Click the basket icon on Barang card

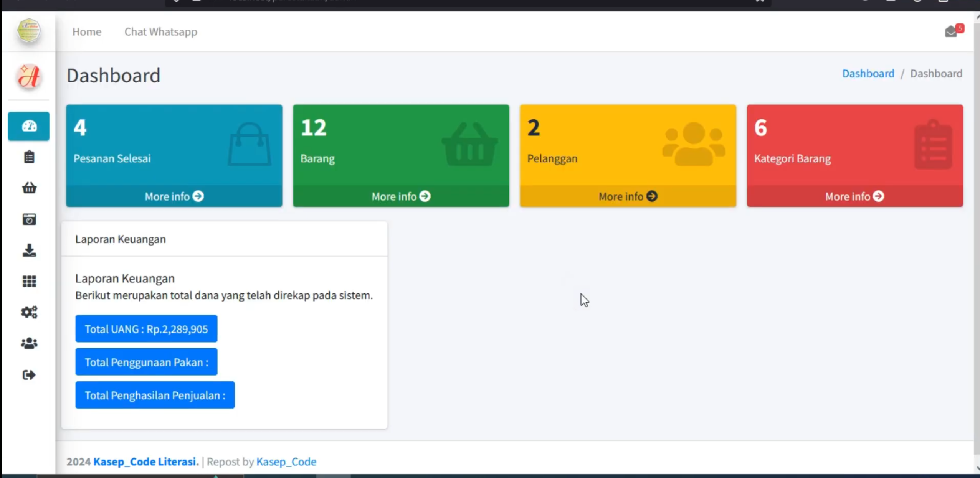tap(470, 144)
